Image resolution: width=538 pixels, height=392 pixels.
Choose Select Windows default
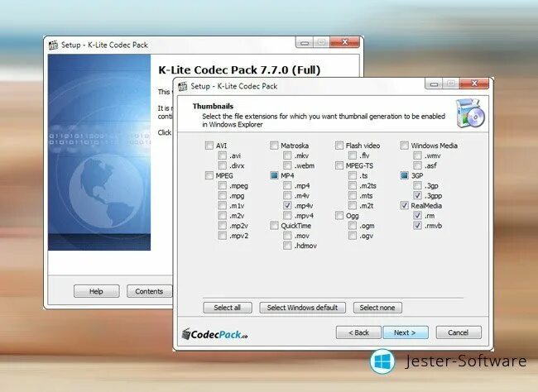tap(302, 308)
